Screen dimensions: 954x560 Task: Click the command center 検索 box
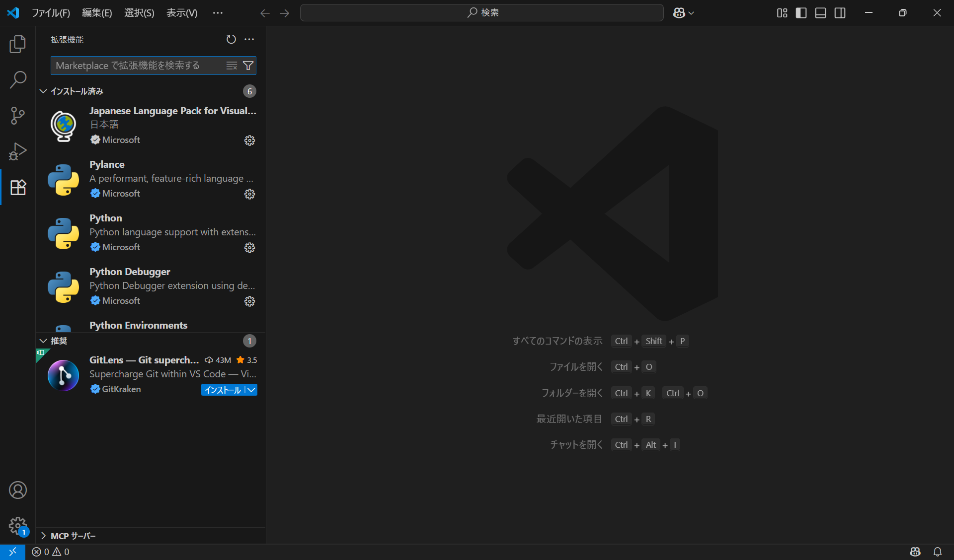pos(482,13)
